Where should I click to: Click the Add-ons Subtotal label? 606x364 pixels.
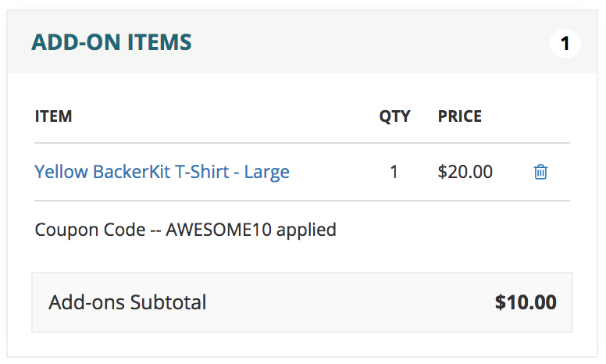click(x=127, y=302)
